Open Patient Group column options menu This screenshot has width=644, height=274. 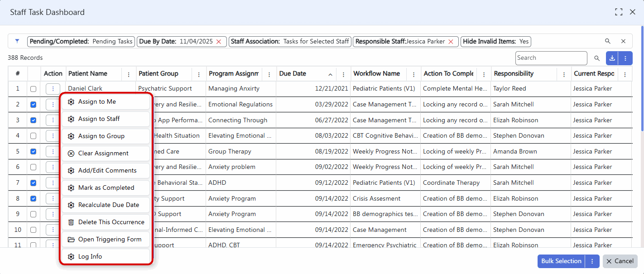point(199,74)
